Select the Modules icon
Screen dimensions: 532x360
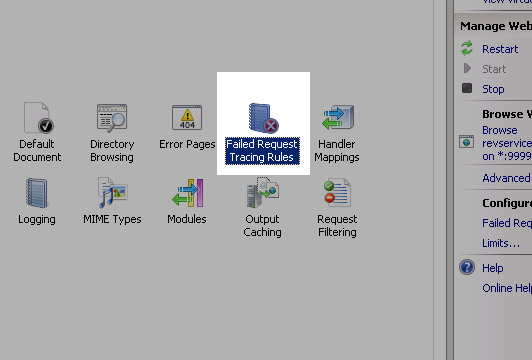187,193
